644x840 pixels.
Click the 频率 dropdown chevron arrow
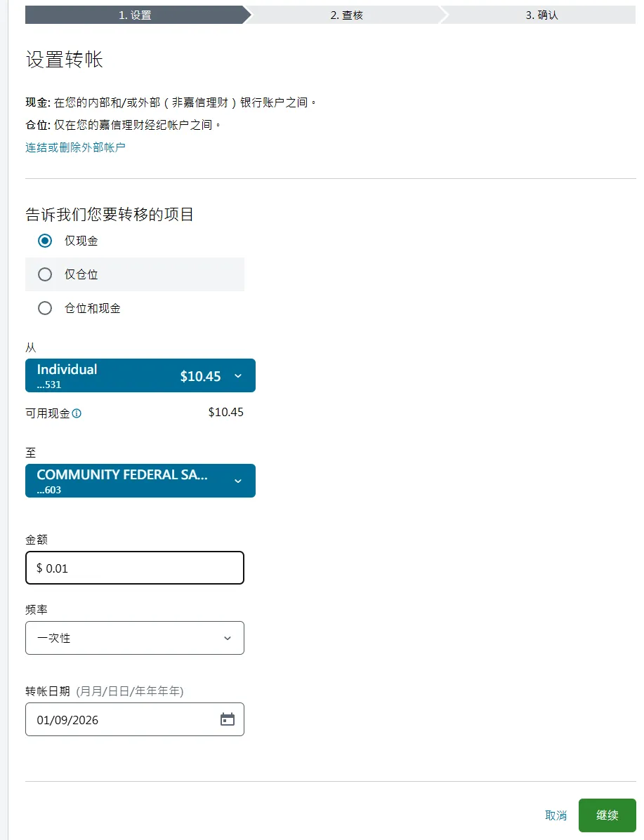click(x=228, y=638)
